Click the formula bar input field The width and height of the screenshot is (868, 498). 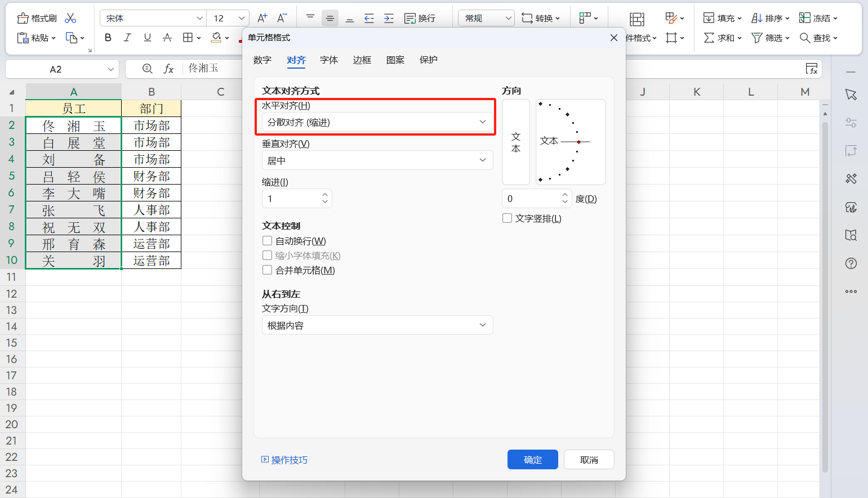point(214,69)
